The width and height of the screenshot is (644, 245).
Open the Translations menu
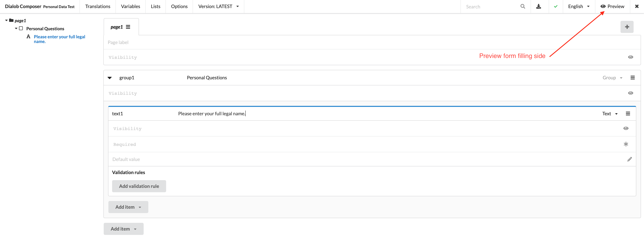pyautogui.click(x=97, y=6)
